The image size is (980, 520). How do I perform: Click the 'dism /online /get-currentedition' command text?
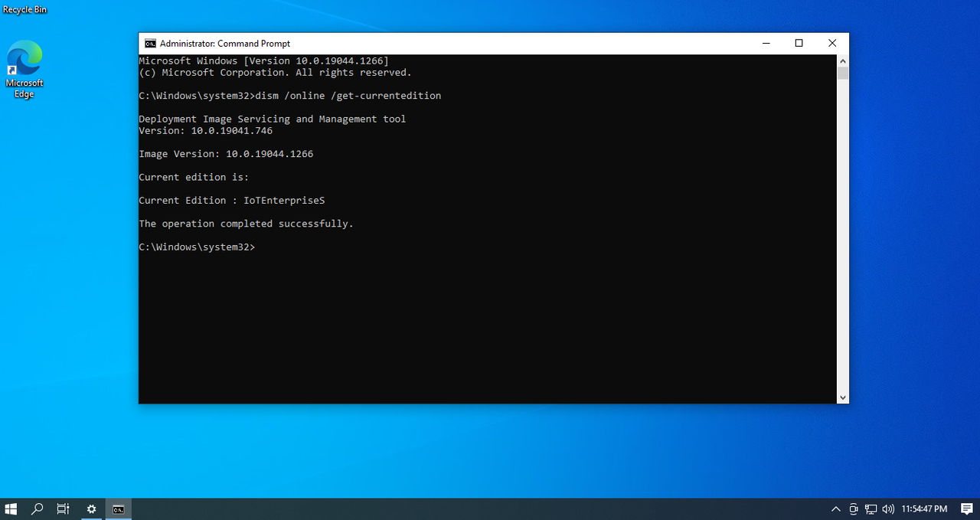[348, 96]
